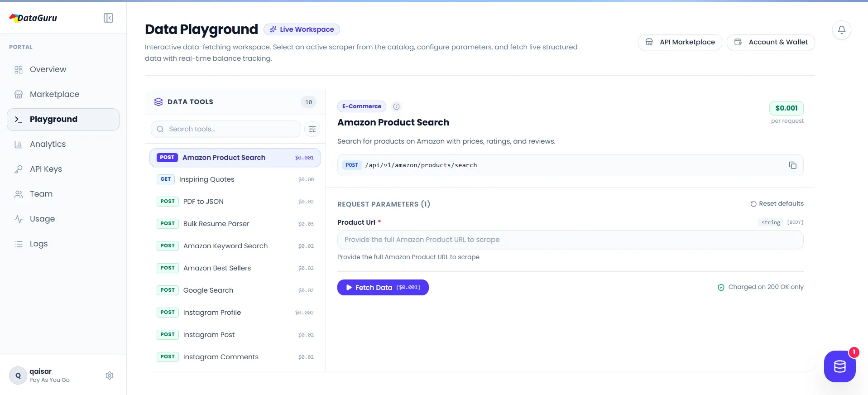The height and width of the screenshot is (395, 868).
Task: Collapse the sidebar panel icon
Action: [108, 18]
